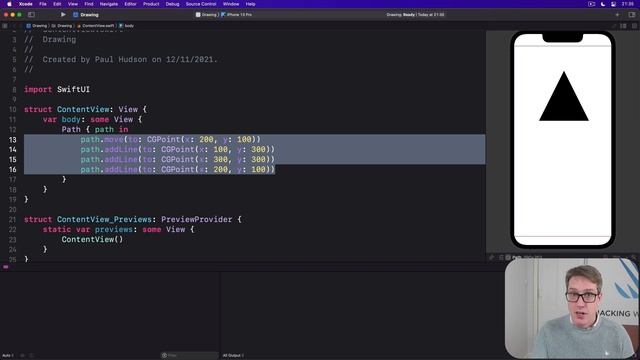Open the Apple menu

click(x=9, y=4)
